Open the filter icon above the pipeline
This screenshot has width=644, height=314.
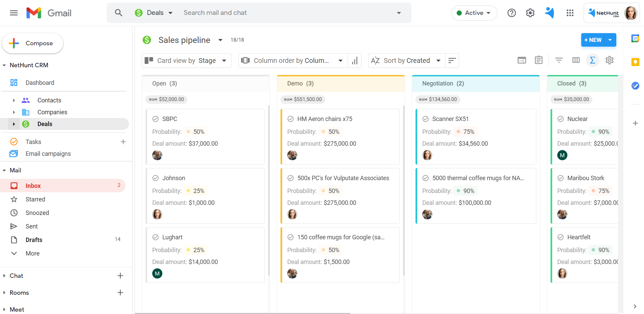(x=559, y=60)
